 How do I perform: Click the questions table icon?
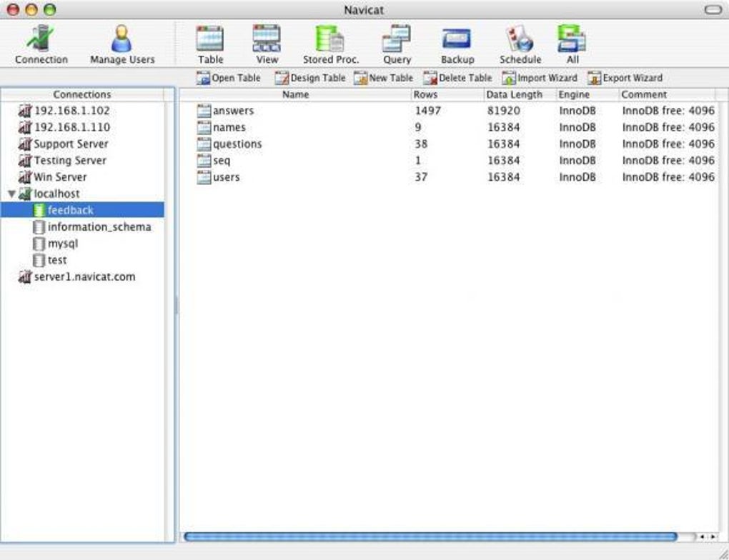(x=204, y=144)
